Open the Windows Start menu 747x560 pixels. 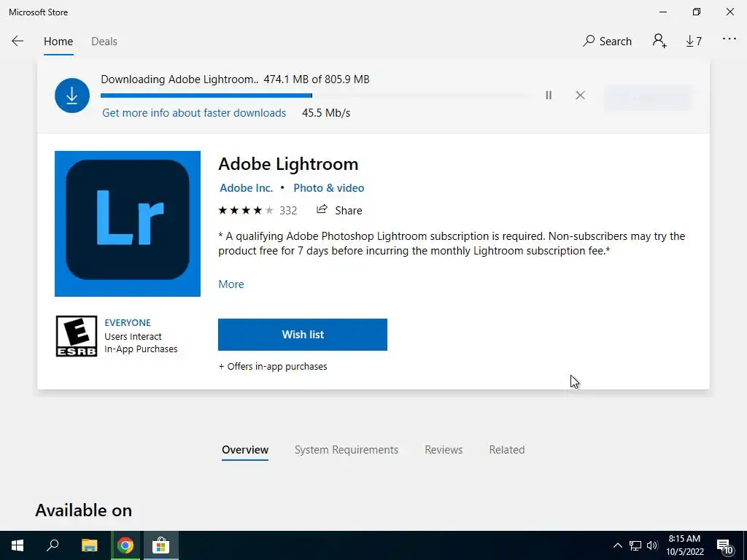click(18, 545)
